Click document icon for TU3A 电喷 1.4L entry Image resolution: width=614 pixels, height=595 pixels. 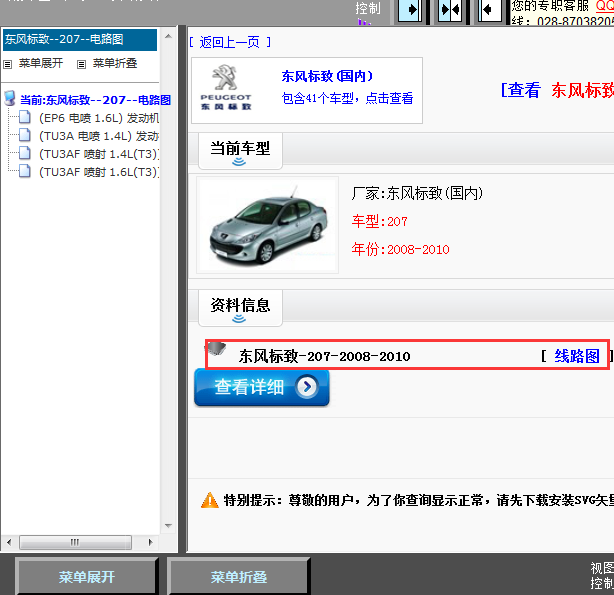[25, 135]
